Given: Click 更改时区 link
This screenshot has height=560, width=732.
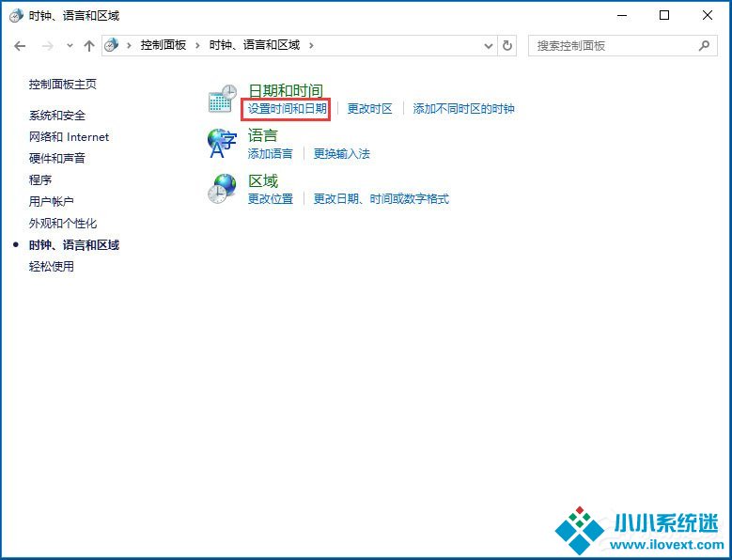Looking at the screenshot, I should (x=369, y=109).
